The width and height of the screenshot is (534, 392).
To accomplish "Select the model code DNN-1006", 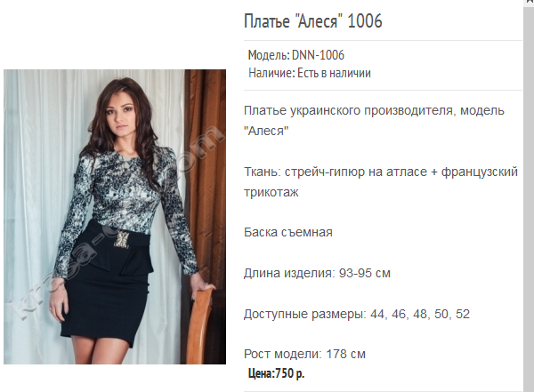I will [318, 55].
